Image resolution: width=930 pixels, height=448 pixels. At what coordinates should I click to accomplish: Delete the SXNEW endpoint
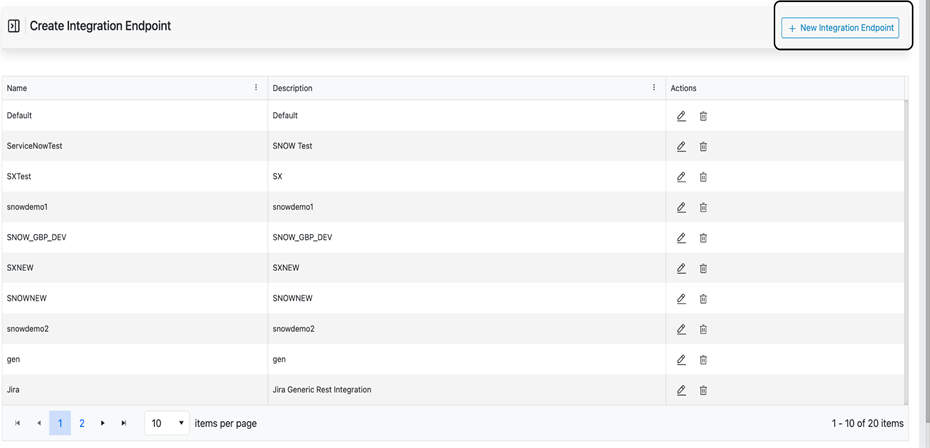coord(703,269)
